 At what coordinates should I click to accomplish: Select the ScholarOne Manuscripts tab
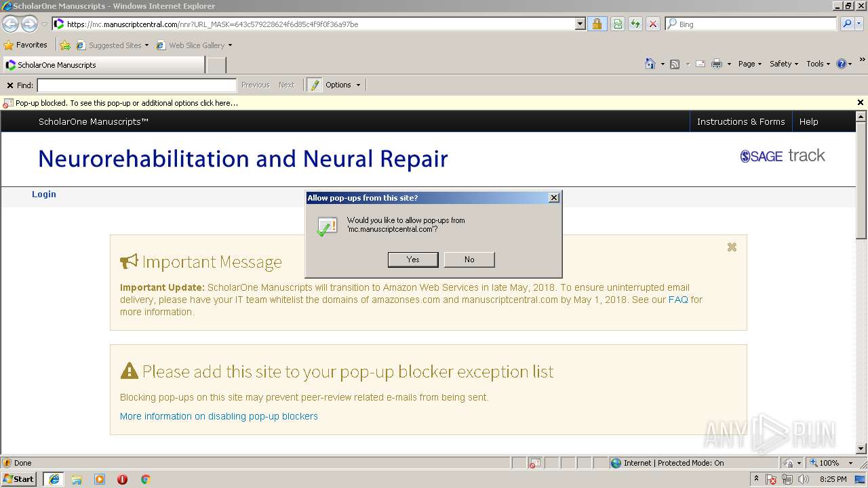(x=103, y=65)
